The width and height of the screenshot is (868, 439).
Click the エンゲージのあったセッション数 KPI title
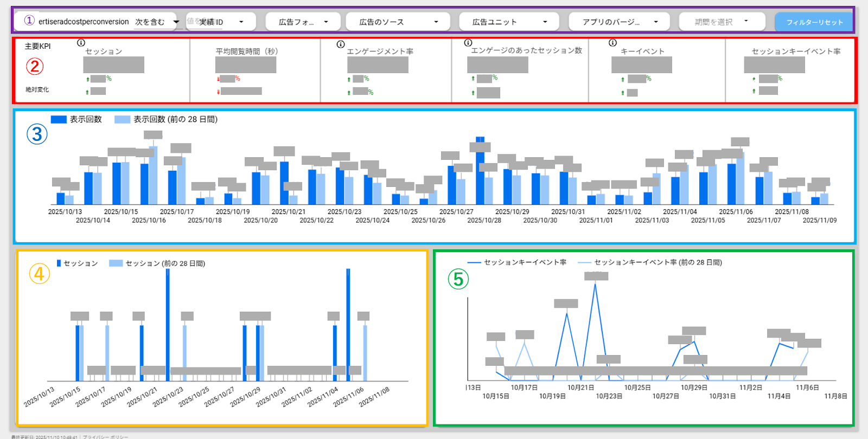pyautogui.click(x=526, y=50)
